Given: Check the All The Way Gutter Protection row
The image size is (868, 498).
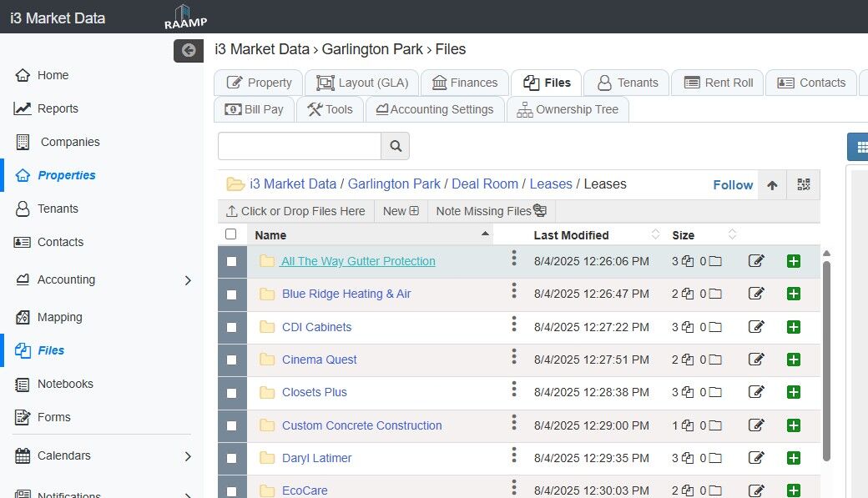Looking at the screenshot, I should click(x=231, y=261).
